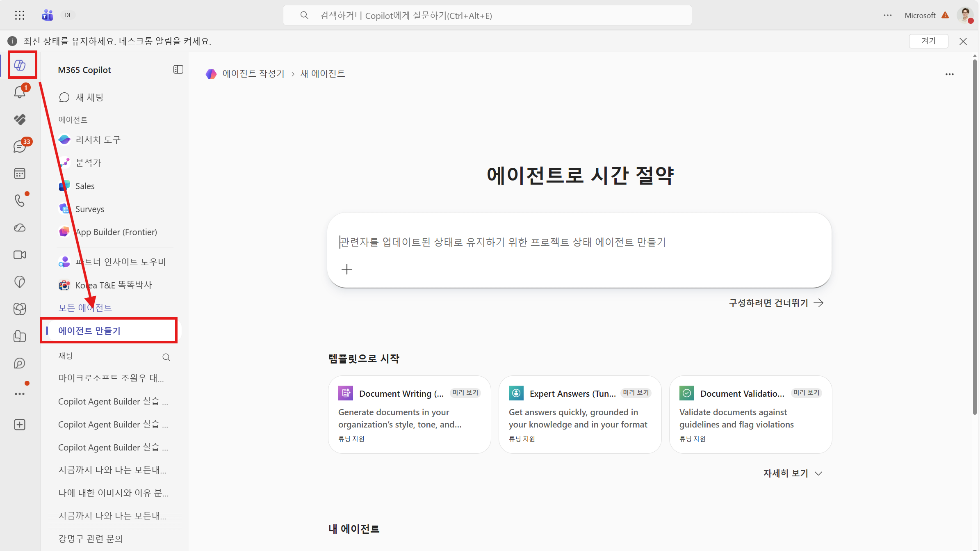Open page options ellipsis beside breadcrumb
Image resolution: width=980 pixels, height=551 pixels.
(x=950, y=74)
